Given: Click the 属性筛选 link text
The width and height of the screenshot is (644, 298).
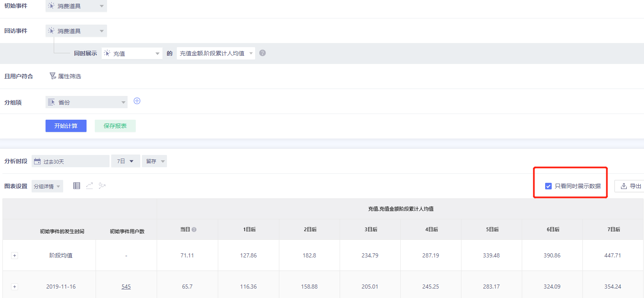Looking at the screenshot, I should [69, 76].
